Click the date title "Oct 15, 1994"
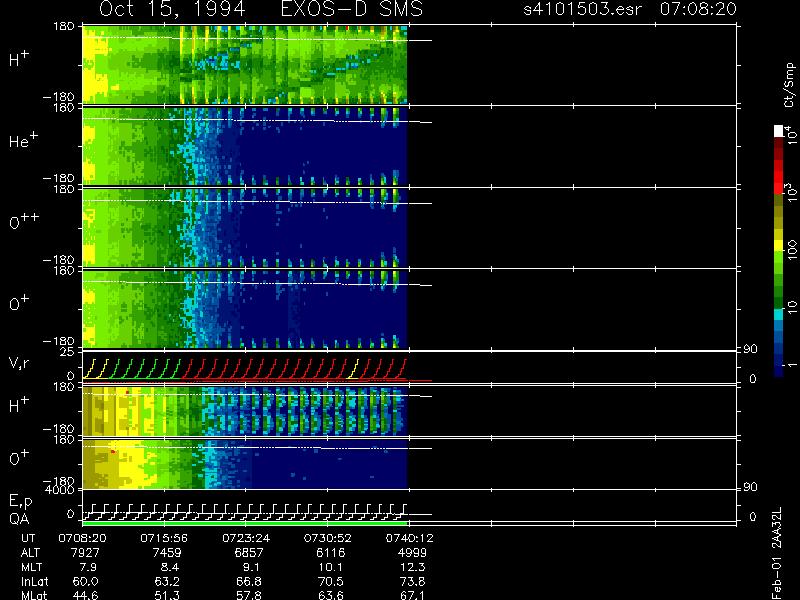 coord(172,9)
